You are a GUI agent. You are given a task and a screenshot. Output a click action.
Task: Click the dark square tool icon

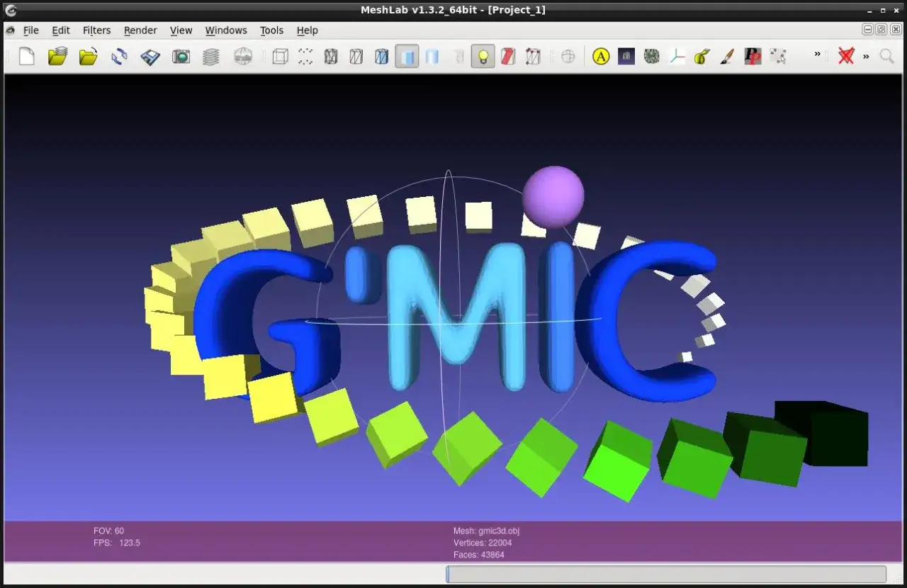[x=626, y=56]
